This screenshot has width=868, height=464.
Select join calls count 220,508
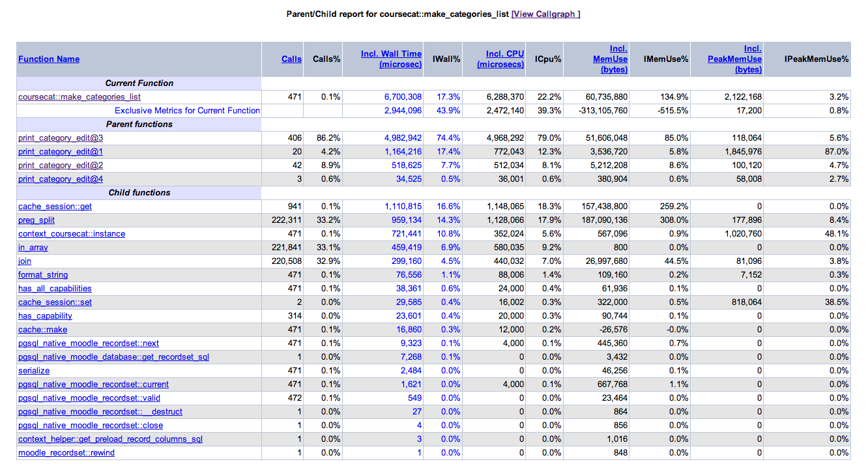286,261
